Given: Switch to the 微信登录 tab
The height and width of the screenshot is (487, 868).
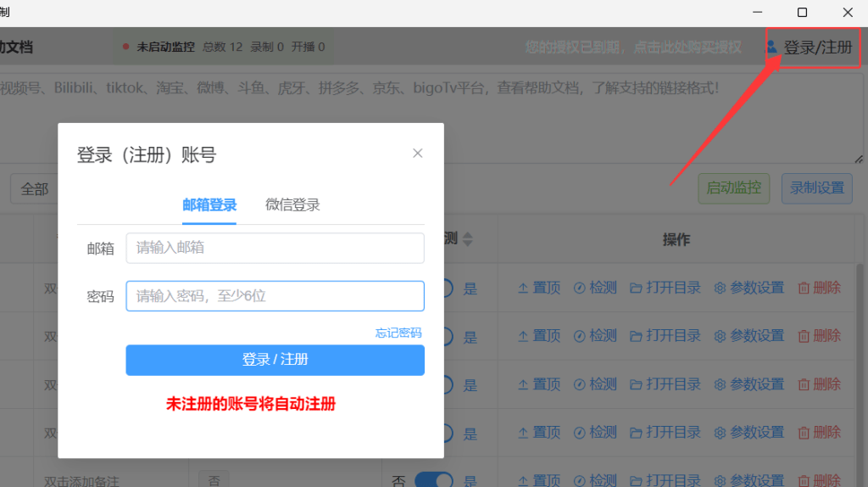Looking at the screenshot, I should coord(292,205).
